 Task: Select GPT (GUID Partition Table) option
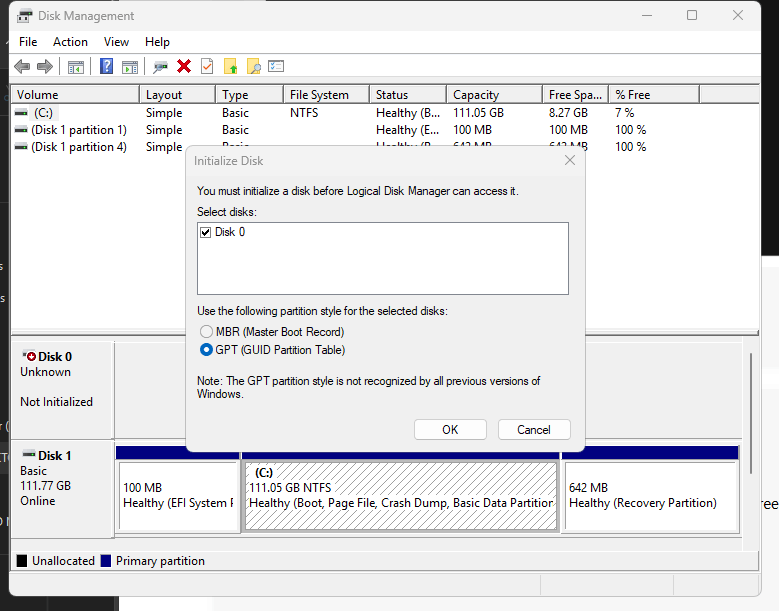pos(206,350)
